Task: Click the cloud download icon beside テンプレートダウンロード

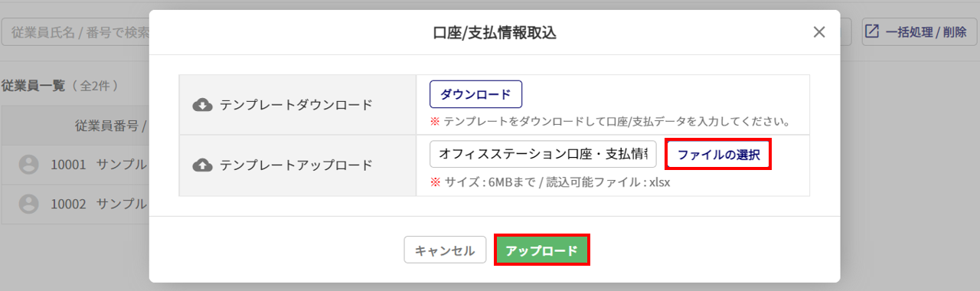Action: 202,105
